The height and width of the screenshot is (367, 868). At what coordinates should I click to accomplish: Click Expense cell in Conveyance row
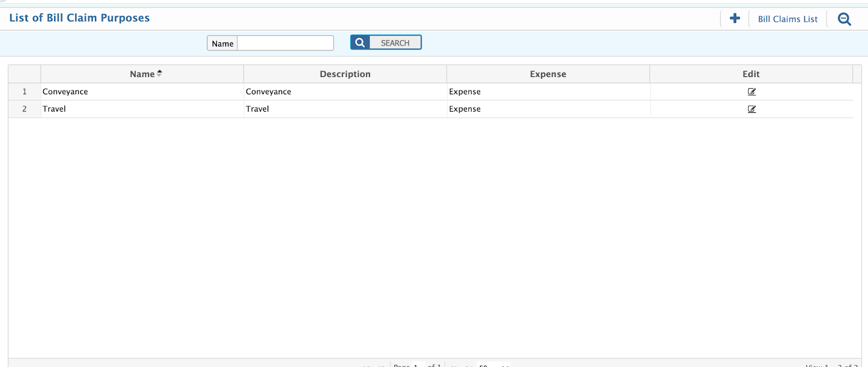pos(465,92)
